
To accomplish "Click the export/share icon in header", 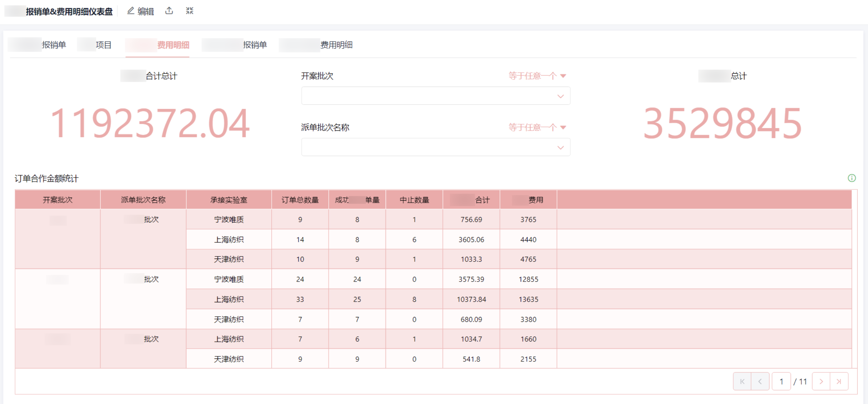I will [169, 11].
